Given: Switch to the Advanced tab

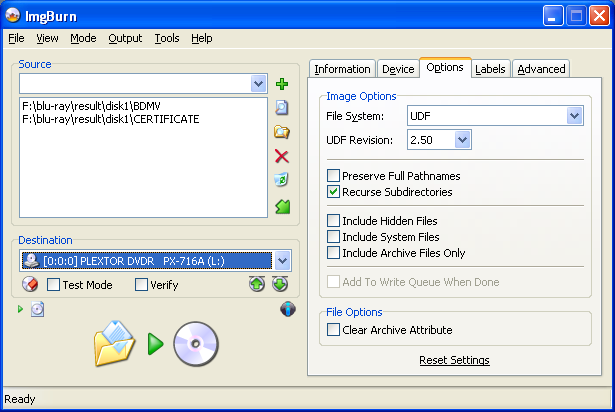Looking at the screenshot, I should [541, 69].
